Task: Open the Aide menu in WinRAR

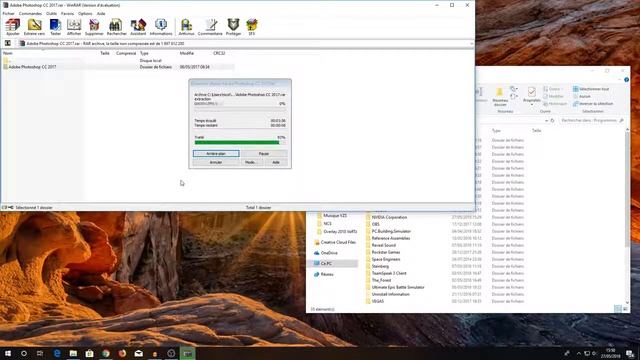Action: (x=101, y=13)
